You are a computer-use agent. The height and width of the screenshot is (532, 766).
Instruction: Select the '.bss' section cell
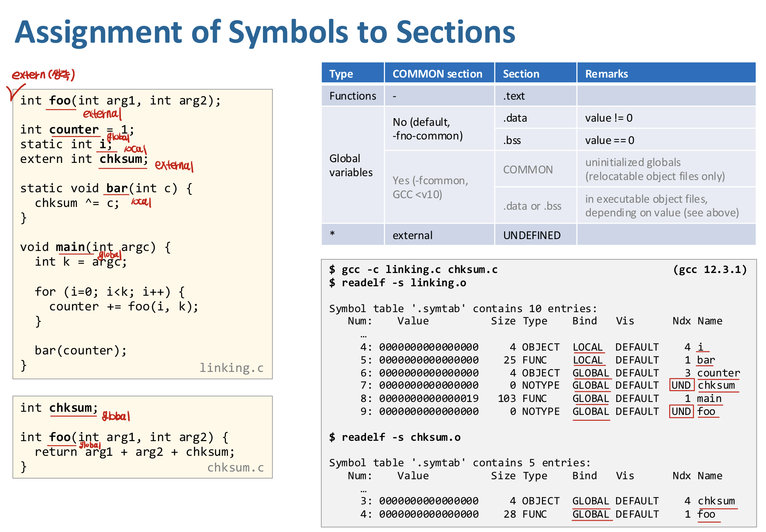(x=535, y=140)
